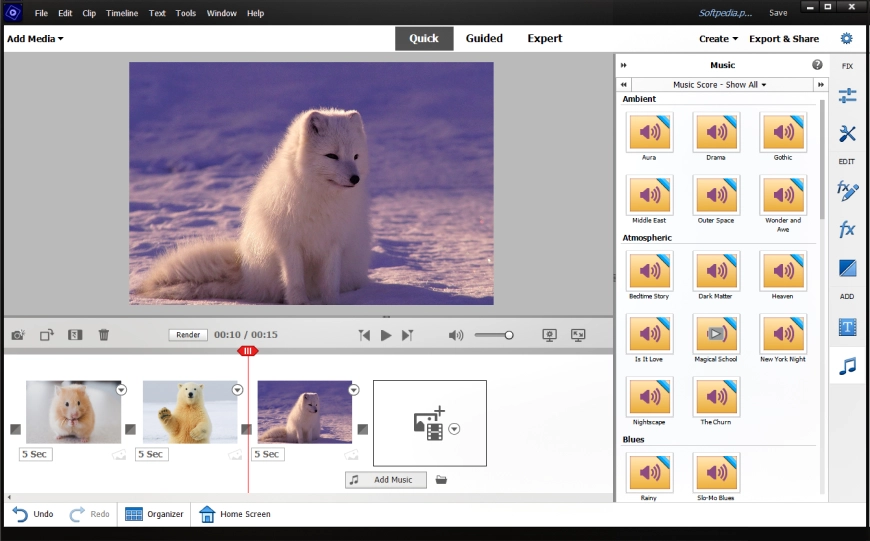Select the New York Night score
870x541 pixels.
click(x=783, y=333)
